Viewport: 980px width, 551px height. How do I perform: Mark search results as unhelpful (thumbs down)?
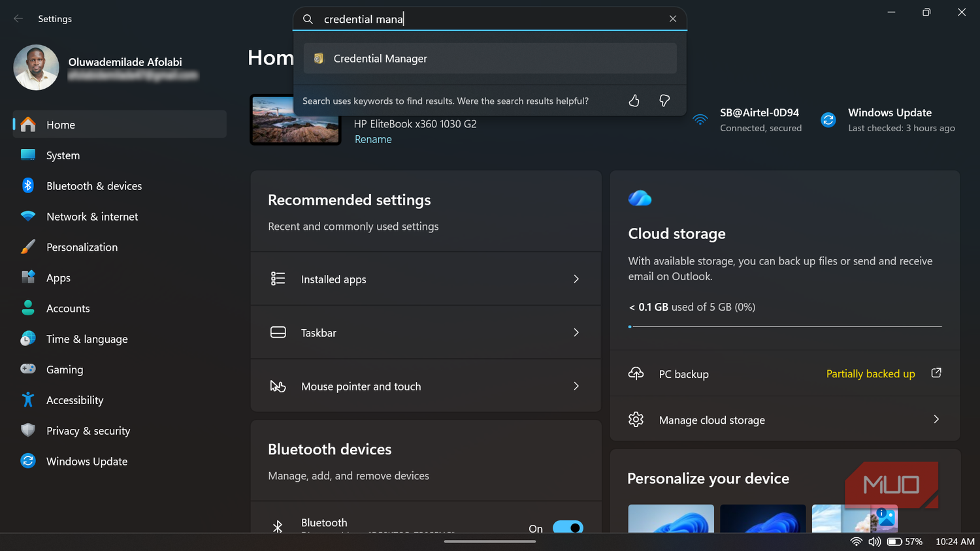664,101
